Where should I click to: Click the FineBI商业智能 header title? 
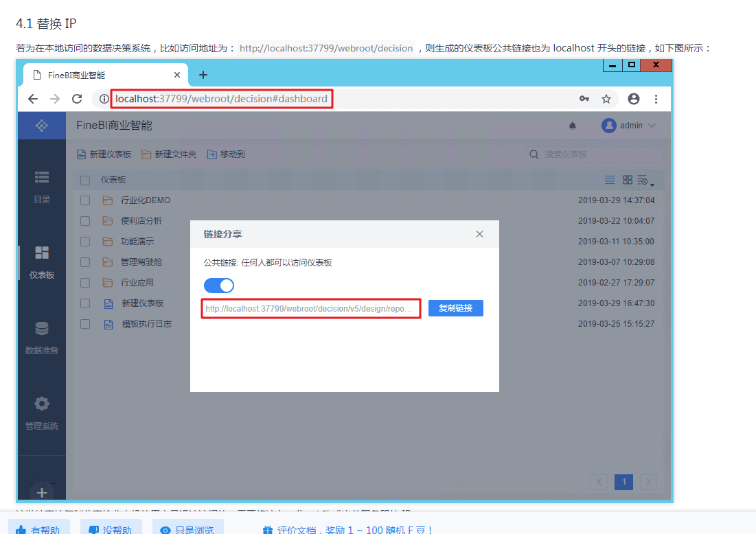click(x=114, y=126)
